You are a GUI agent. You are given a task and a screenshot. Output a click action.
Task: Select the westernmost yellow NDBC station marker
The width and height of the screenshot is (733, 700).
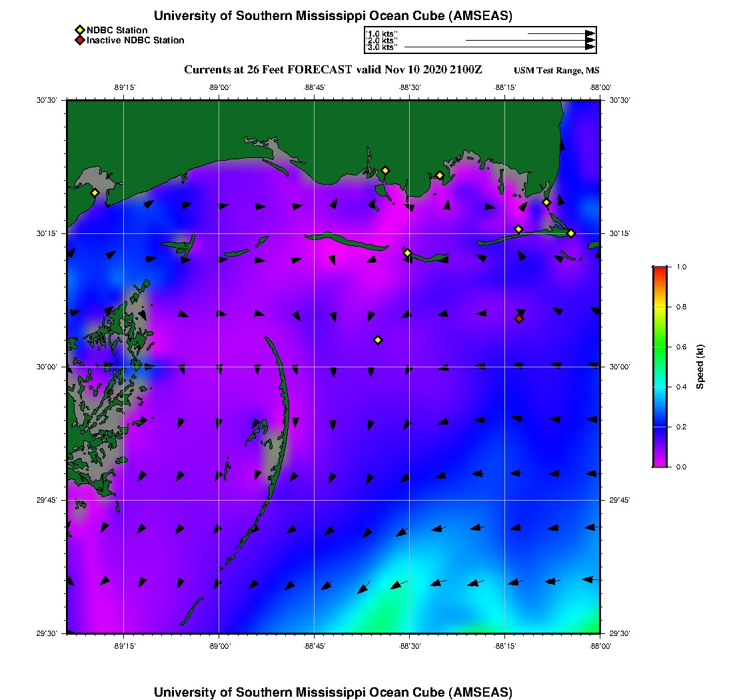95,193
